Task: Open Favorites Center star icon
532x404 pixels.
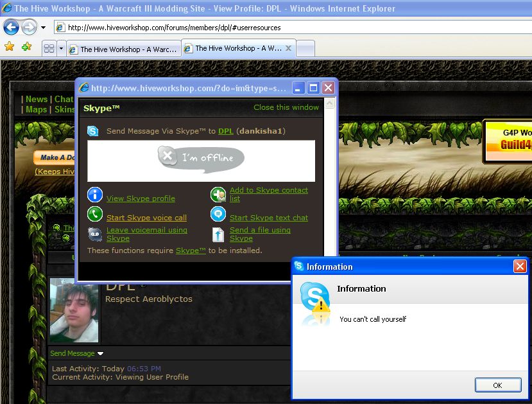Action: click(x=10, y=46)
